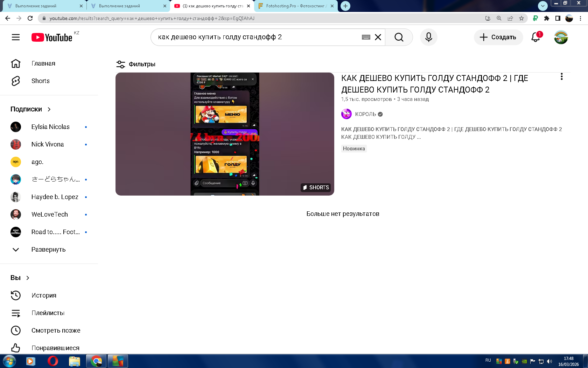This screenshot has height=368, width=588.
Task: Switch to the Fotohosting.Pro browser tab
Action: (296, 6)
